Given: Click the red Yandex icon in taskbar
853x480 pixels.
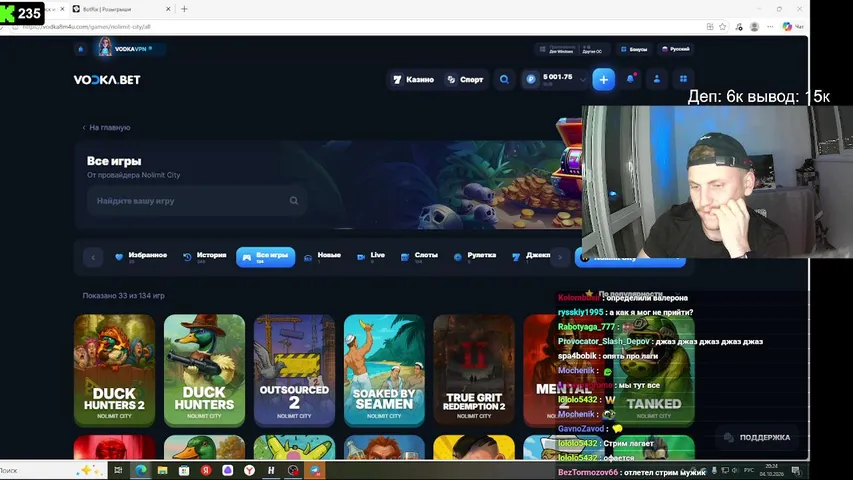Looking at the screenshot, I should 206,470.
